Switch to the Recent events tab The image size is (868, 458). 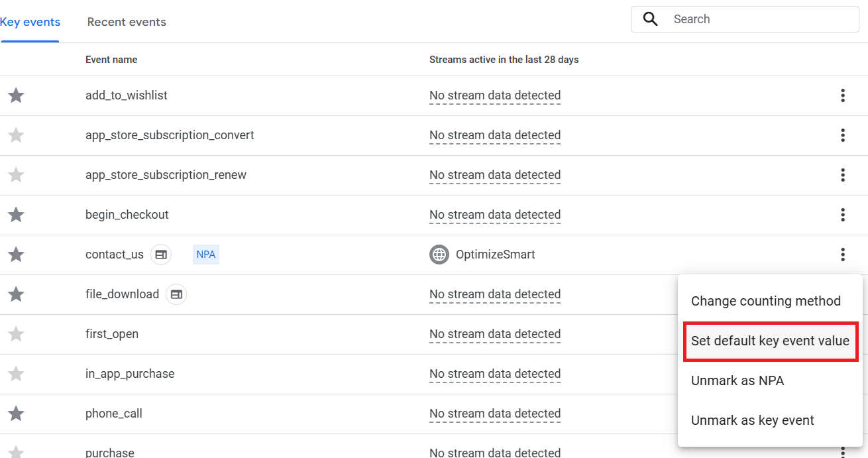coord(127,22)
